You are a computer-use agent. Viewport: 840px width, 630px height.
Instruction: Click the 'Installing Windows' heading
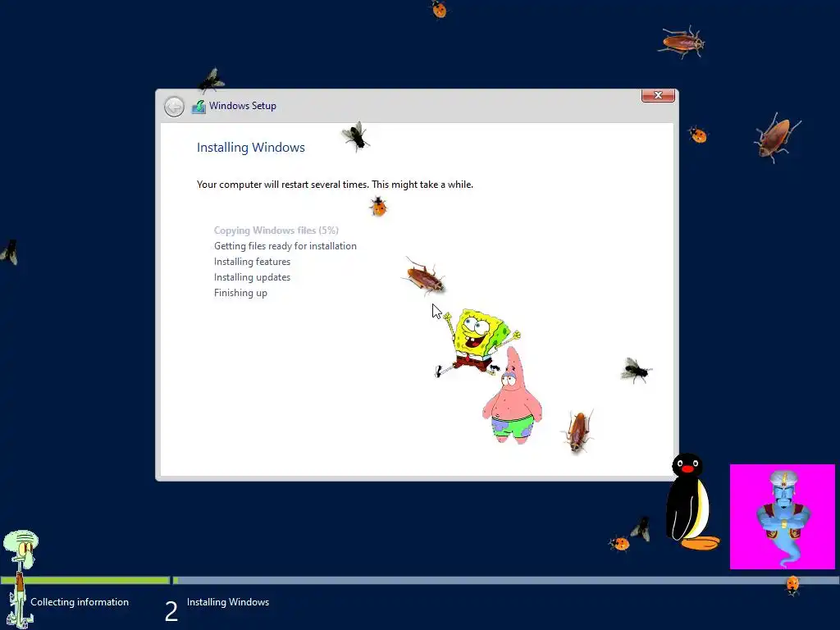pos(251,148)
